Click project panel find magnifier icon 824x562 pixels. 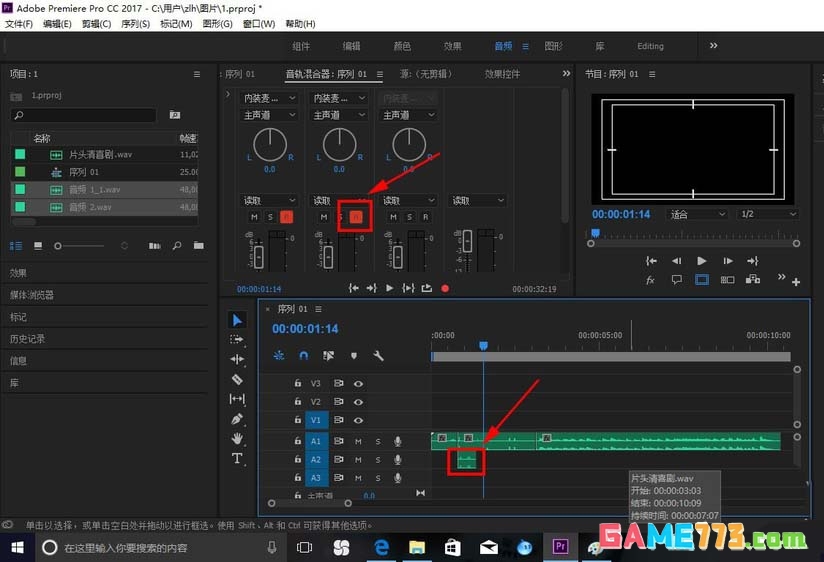coord(177,246)
